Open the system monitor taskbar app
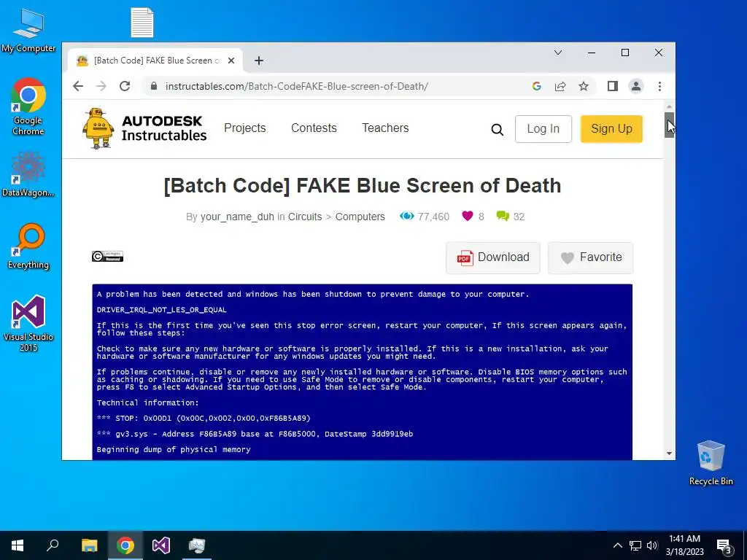This screenshot has height=560, width=747. pos(197,545)
